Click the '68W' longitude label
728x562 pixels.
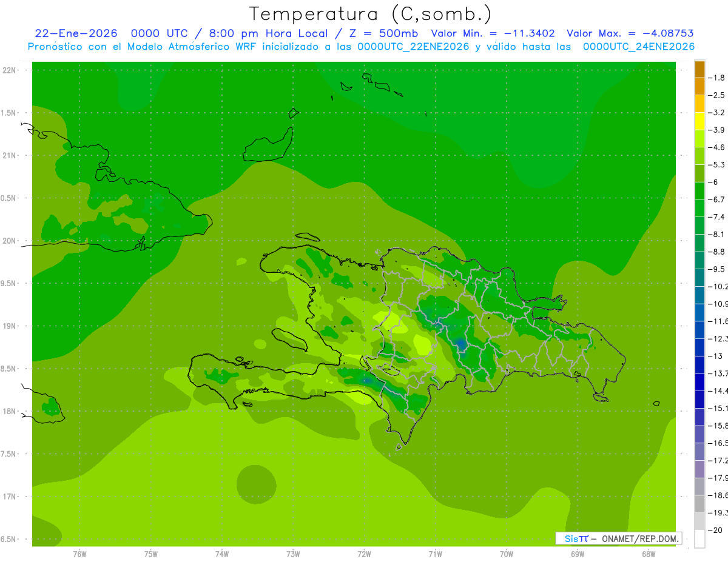(649, 554)
